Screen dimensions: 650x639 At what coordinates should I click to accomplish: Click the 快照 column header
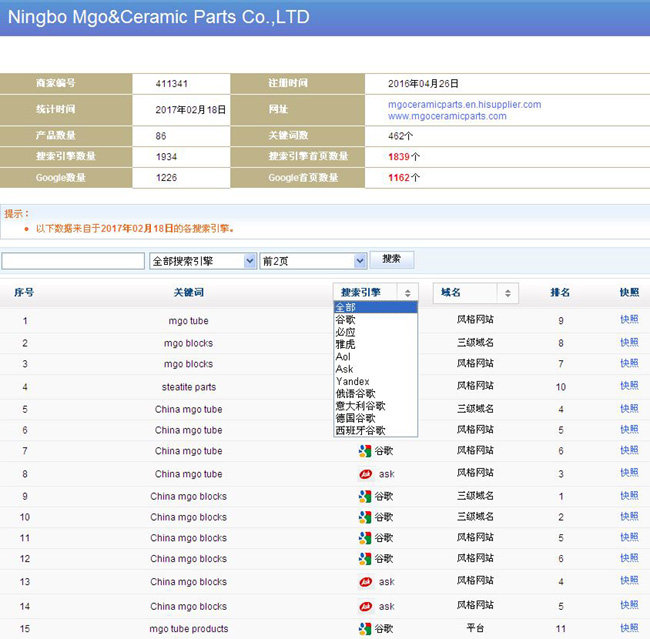(x=629, y=293)
